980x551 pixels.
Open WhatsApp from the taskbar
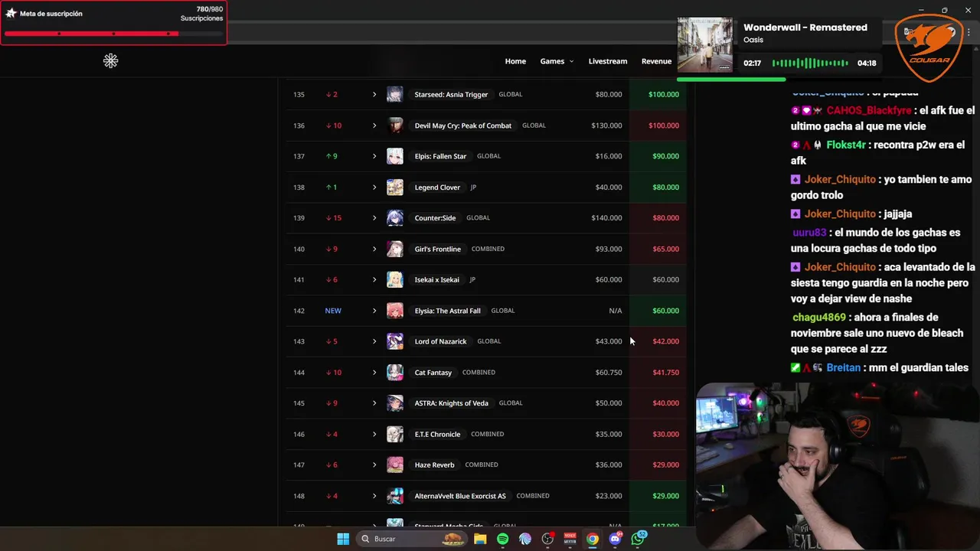[x=639, y=539]
